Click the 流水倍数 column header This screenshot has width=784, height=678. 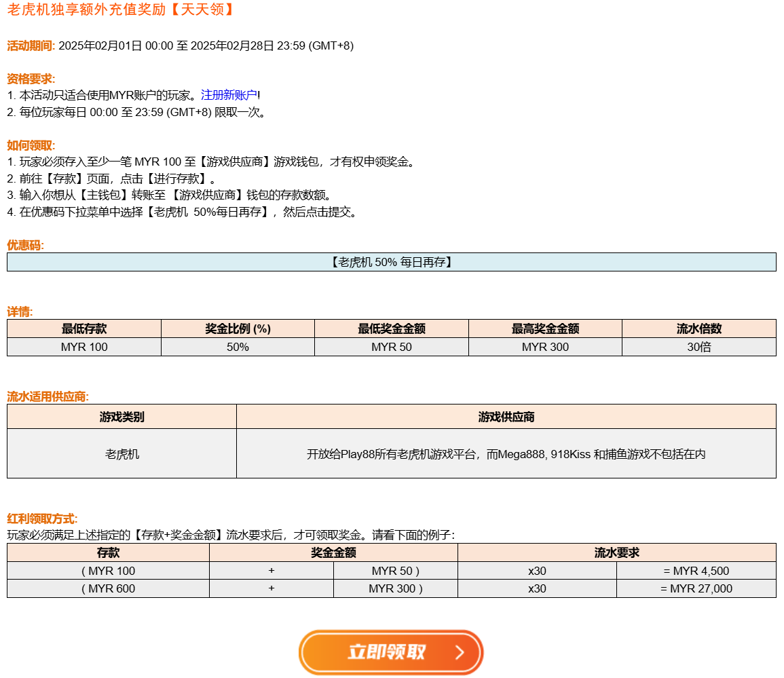(698, 328)
